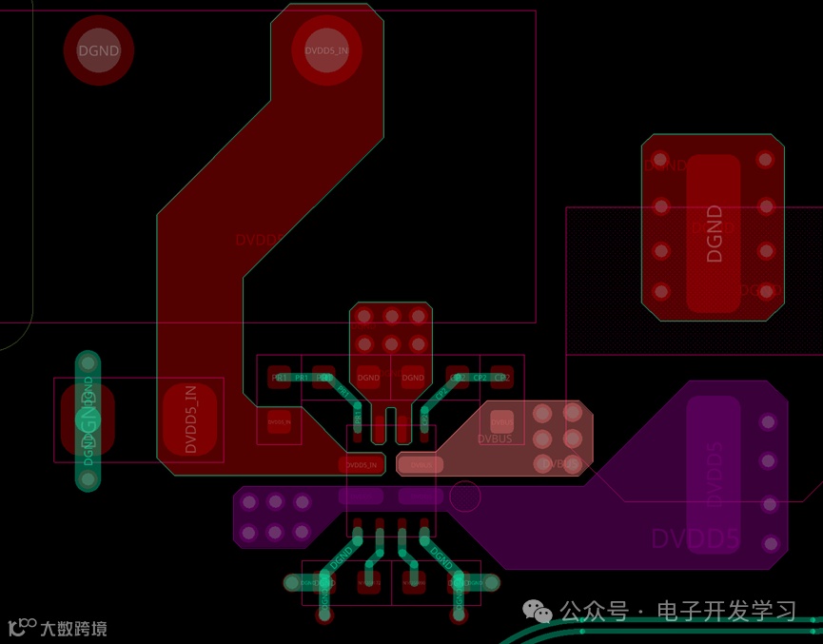Screen dimensions: 823x644
Task: Pick the large rounded DVDD5_IN pad with vertical label
Action: [190, 420]
